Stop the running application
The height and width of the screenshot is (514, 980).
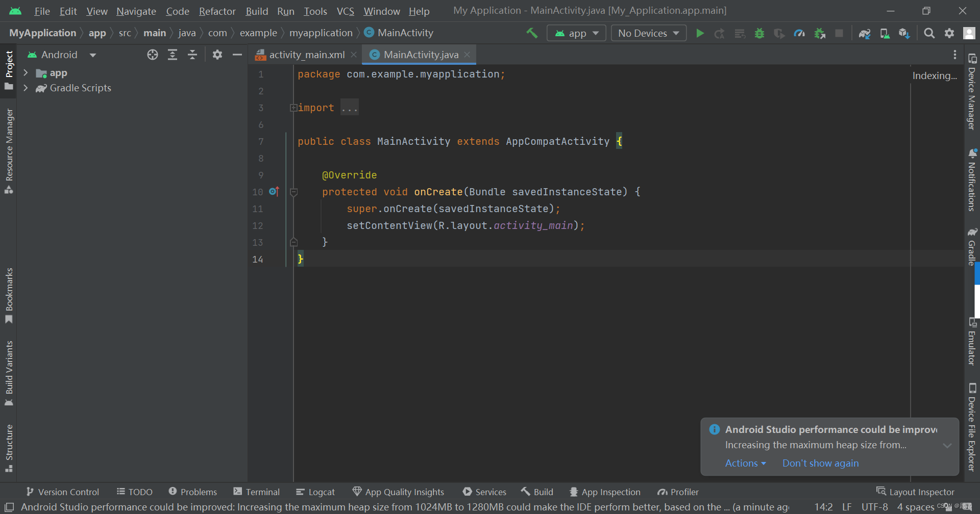840,33
